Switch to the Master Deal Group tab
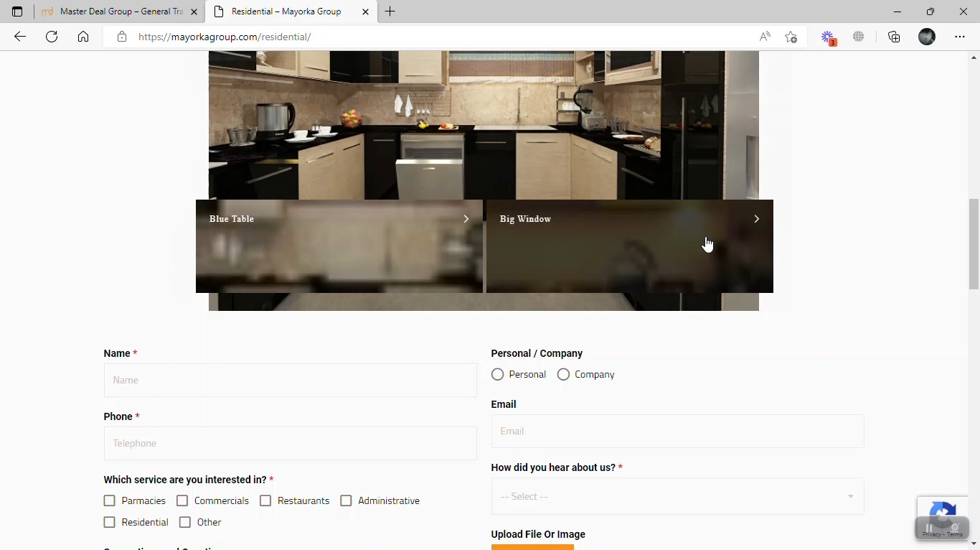The height and width of the screenshot is (550, 980). (x=119, y=11)
